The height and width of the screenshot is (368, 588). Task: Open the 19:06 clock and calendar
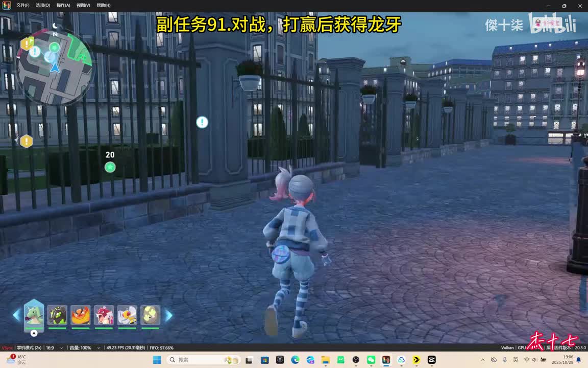(562, 360)
